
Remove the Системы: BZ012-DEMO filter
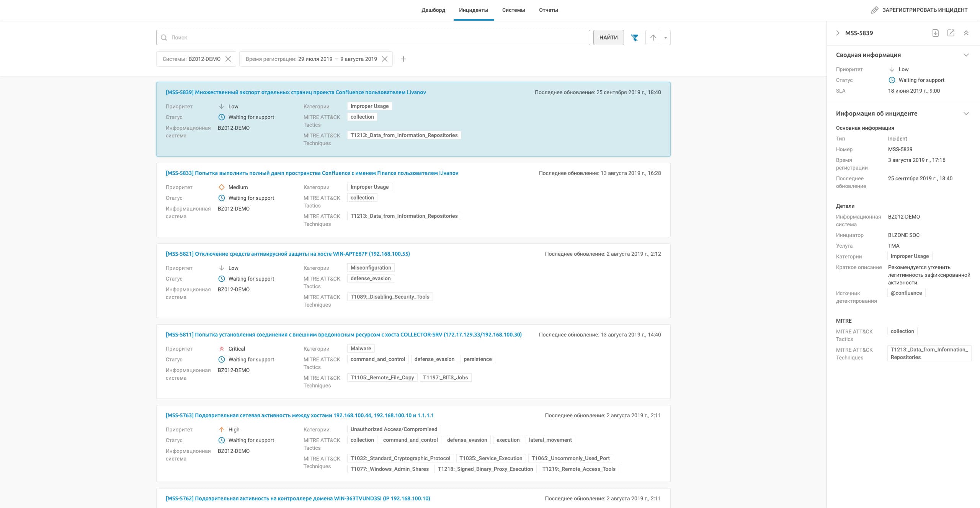click(x=228, y=59)
